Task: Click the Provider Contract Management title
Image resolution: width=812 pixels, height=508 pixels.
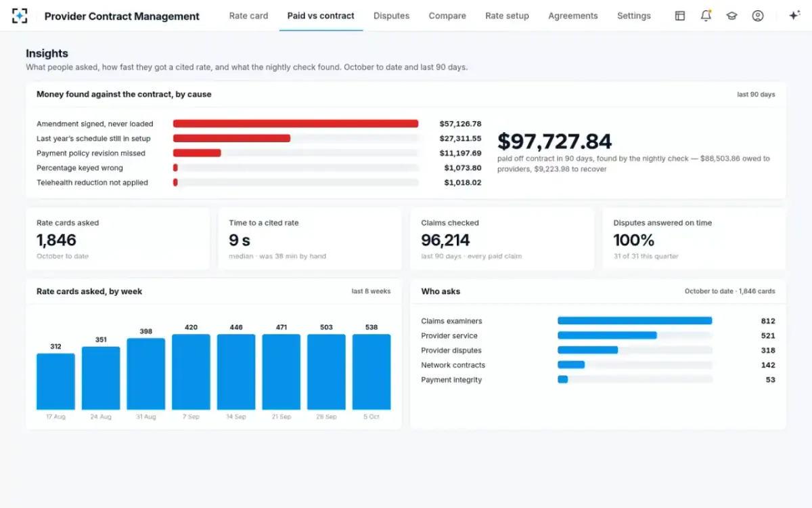Action: [122, 16]
